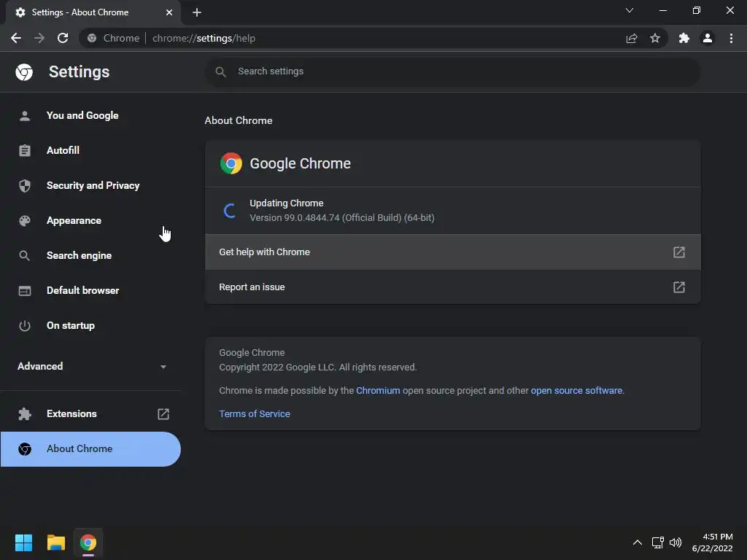Click the forward navigation arrow

pyautogui.click(x=39, y=38)
